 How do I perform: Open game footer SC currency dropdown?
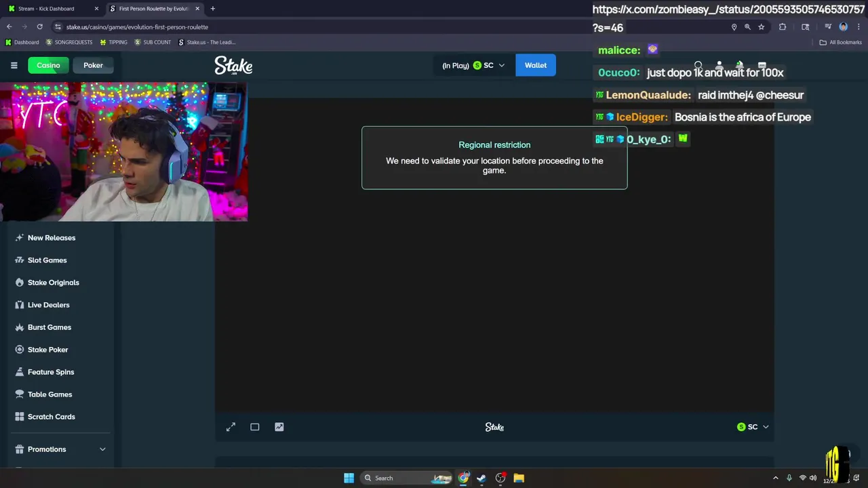(753, 427)
